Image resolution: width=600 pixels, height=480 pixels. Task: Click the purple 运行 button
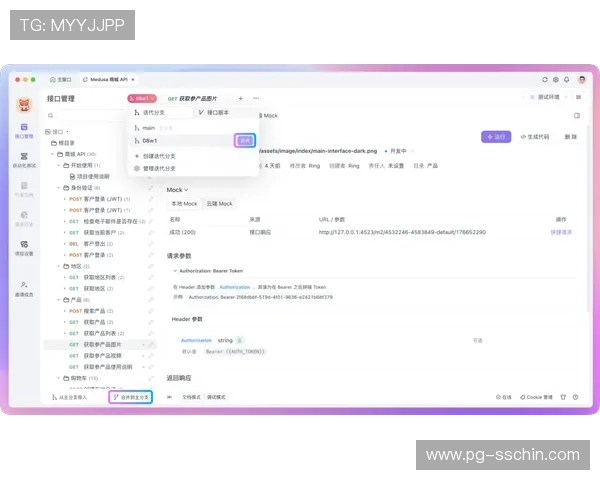pos(494,135)
